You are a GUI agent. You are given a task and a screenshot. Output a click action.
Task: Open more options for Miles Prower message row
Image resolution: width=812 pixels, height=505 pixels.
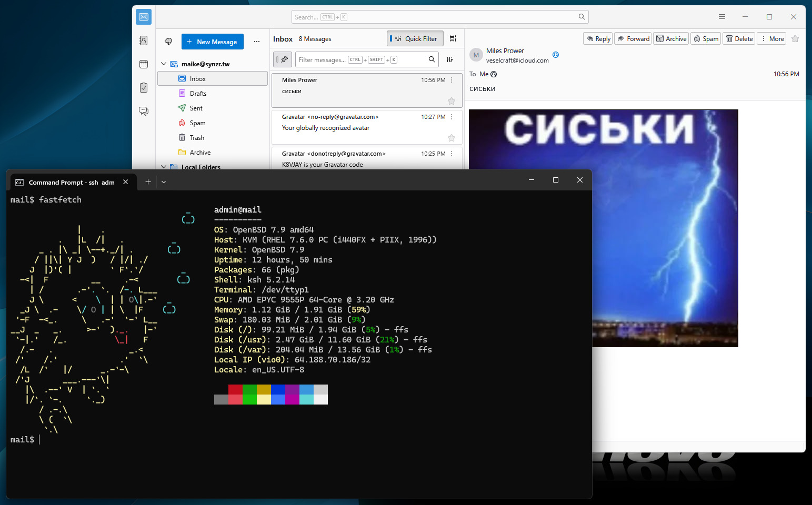click(452, 80)
